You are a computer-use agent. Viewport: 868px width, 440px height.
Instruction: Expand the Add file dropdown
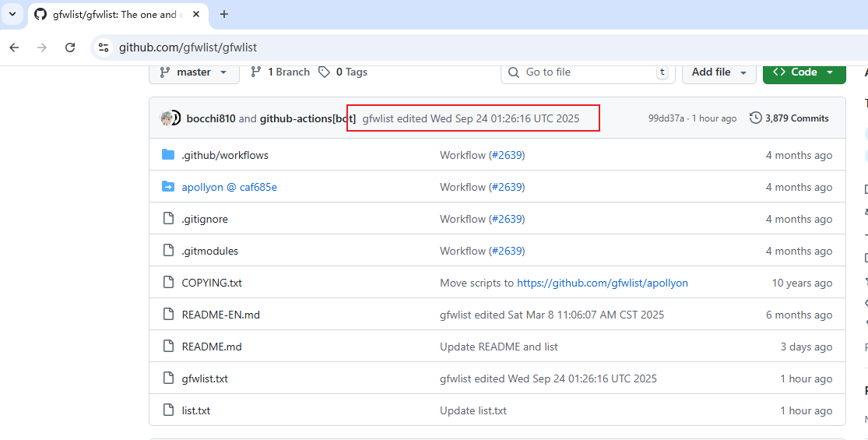(719, 72)
